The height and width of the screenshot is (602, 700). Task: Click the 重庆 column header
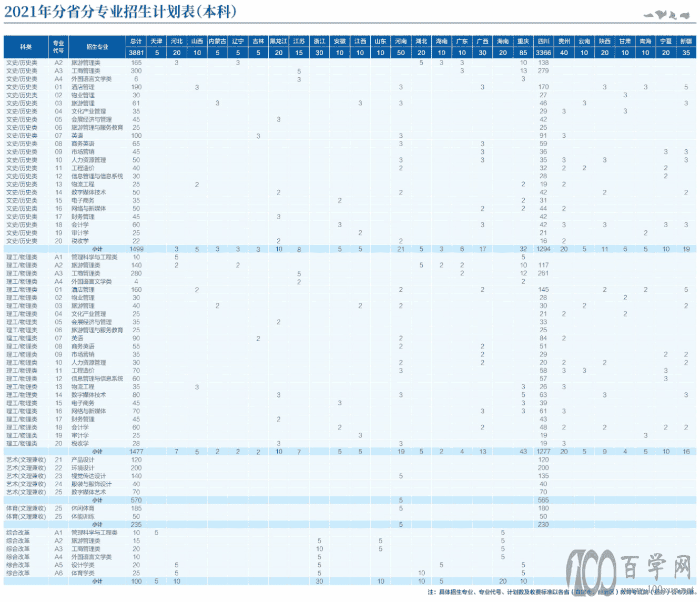pos(523,41)
